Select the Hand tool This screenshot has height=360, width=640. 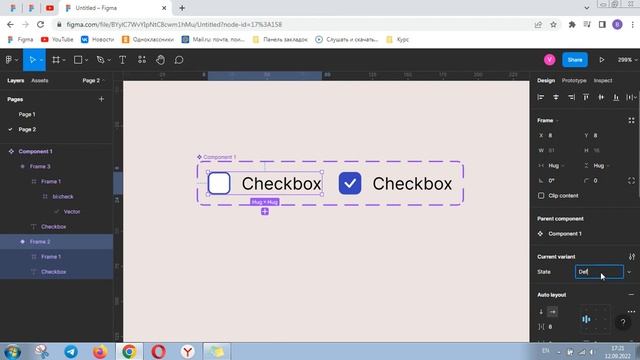pyautogui.click(x=160, y=60)
